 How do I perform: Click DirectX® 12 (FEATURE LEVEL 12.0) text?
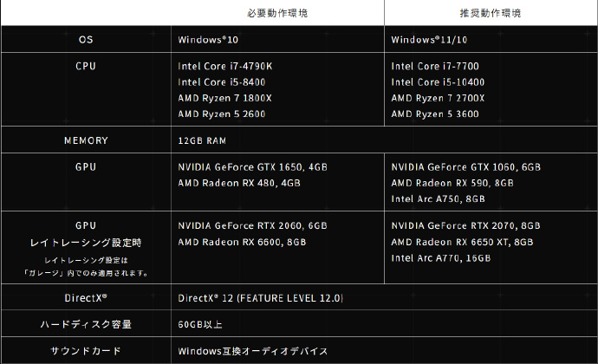260,298
